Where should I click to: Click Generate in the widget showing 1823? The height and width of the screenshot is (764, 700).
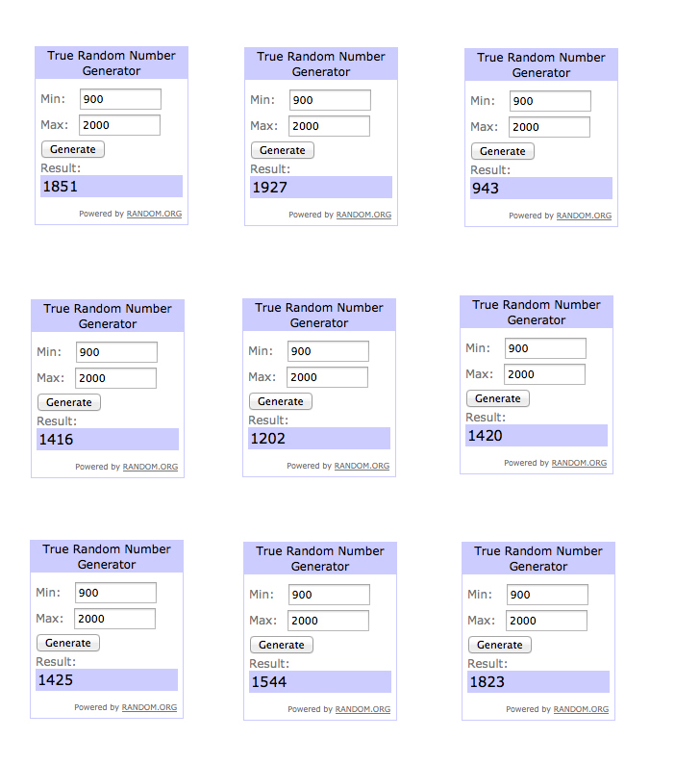click(x=500, y=645)
